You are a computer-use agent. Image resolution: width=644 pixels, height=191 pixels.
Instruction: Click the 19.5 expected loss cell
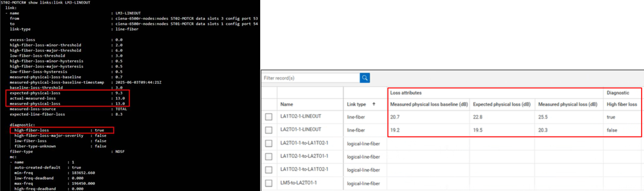477,130
